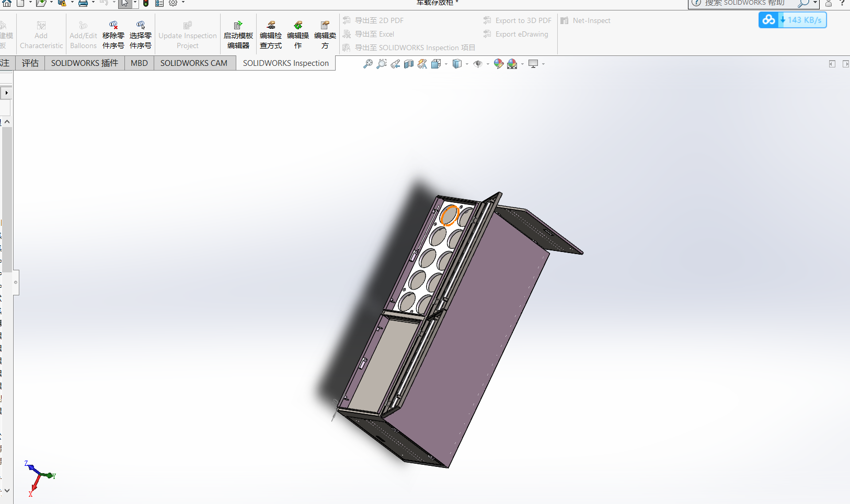Screen dimensions: 850x504
Task: Click View Orientation cube icon
Action: pos(436,64)
